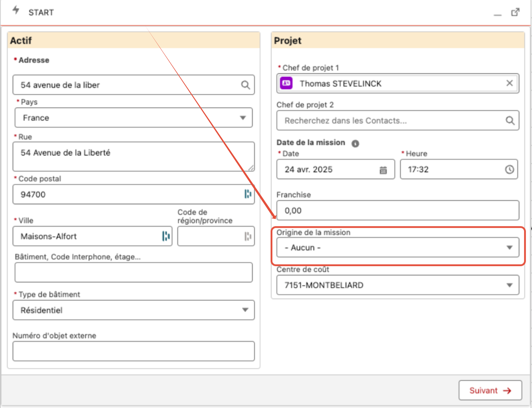
Task: Open the Centre de coût dropdown
Action: [x=398, y=285]
